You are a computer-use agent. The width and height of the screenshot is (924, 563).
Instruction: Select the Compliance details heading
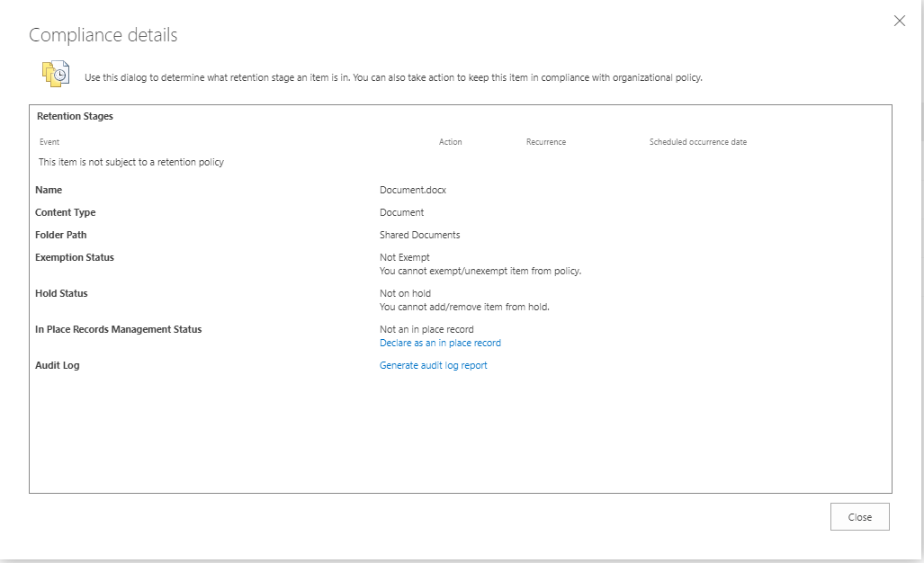tap(103, 35)
